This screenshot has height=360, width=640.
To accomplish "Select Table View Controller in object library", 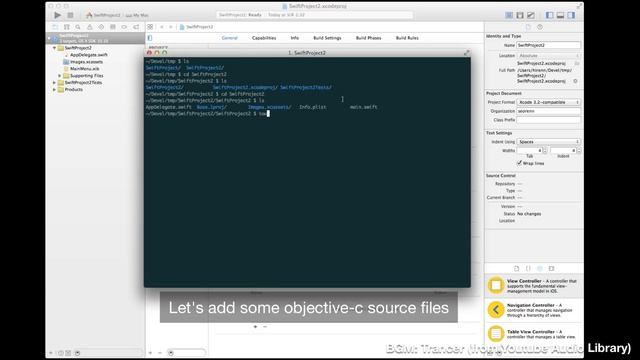I will pyautogui.click(x=534, y=333).
